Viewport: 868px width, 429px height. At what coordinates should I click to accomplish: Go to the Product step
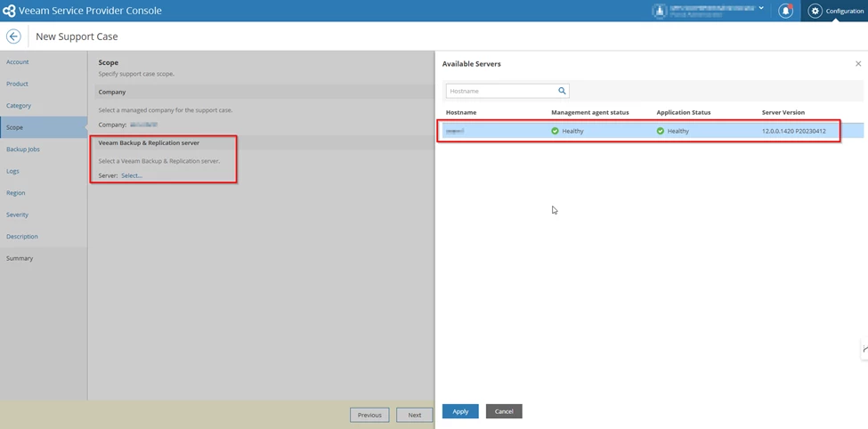[x=17, y=84]
